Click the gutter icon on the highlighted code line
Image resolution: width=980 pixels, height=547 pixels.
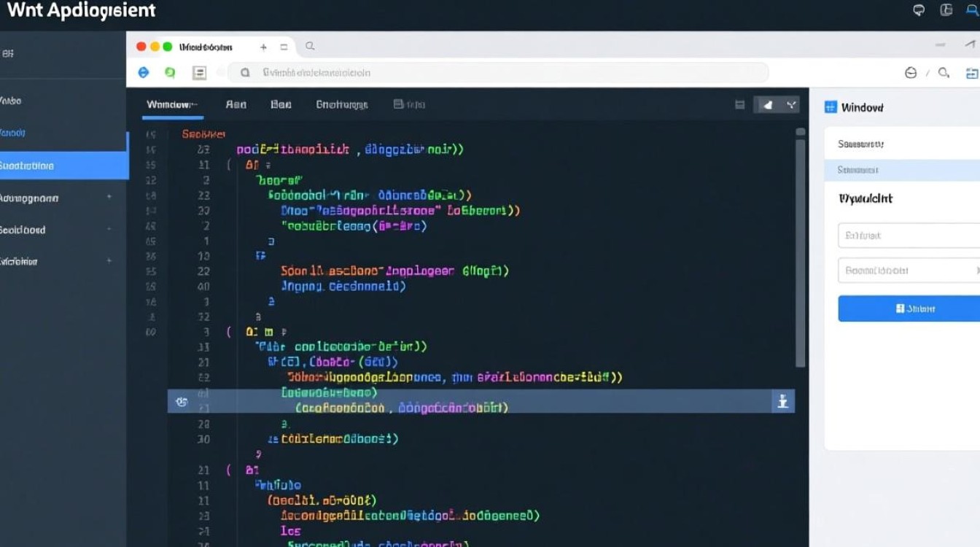click(182, 401)
